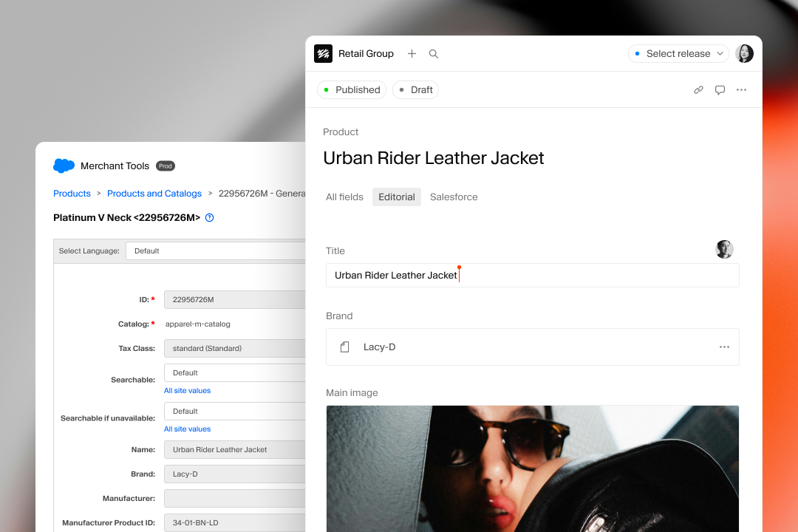Open comments with the speech bubble icon

(720, 89)
